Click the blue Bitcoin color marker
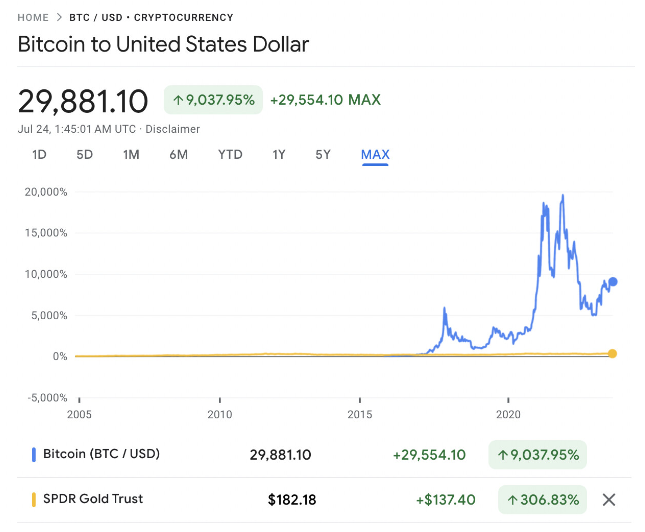The height and width of the screenshot is (532, 645). (34, 454)
